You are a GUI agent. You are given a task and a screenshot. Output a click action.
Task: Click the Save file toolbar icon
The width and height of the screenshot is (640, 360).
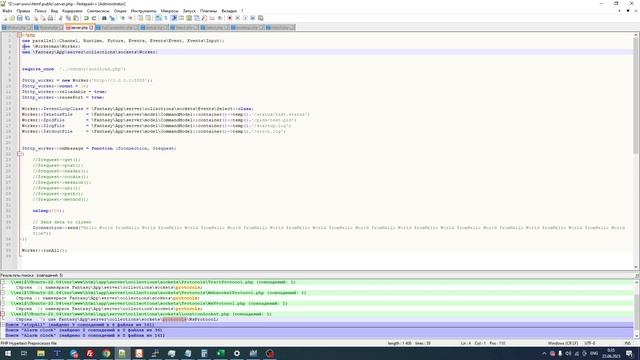pos(20,18)
